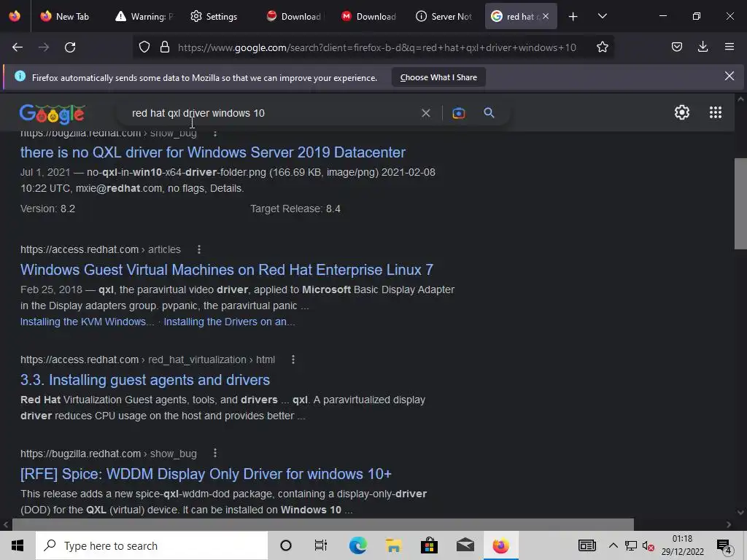This screenshot has width=747, height=560.
Task: Click Choose What I Share button
Action: click(438, 77)
